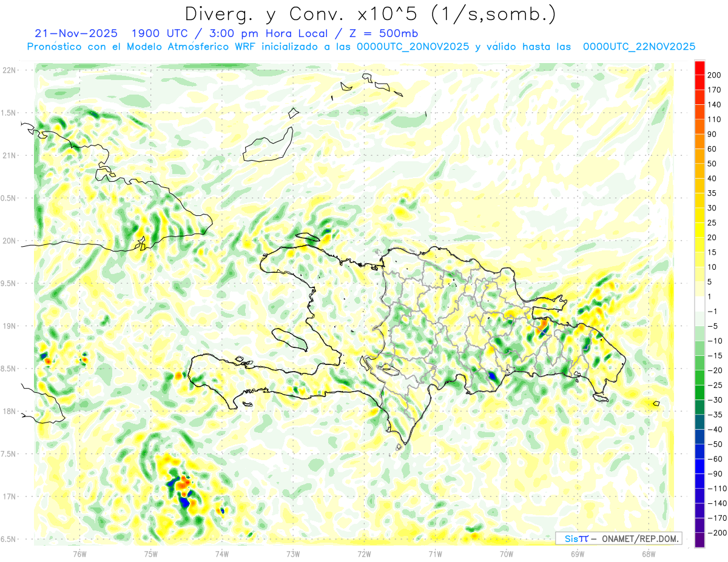This screenshot has height=562, width=728.
Task: Click the 20N latitude label
Action: pos(9,241)
